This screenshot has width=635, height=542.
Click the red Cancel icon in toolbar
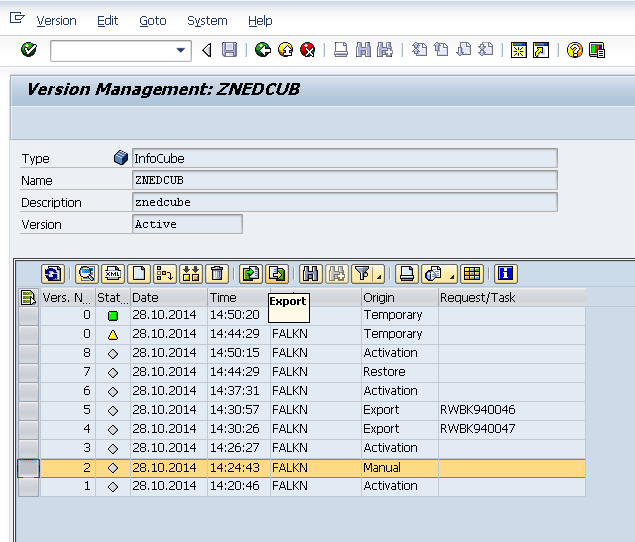[308, 50]
